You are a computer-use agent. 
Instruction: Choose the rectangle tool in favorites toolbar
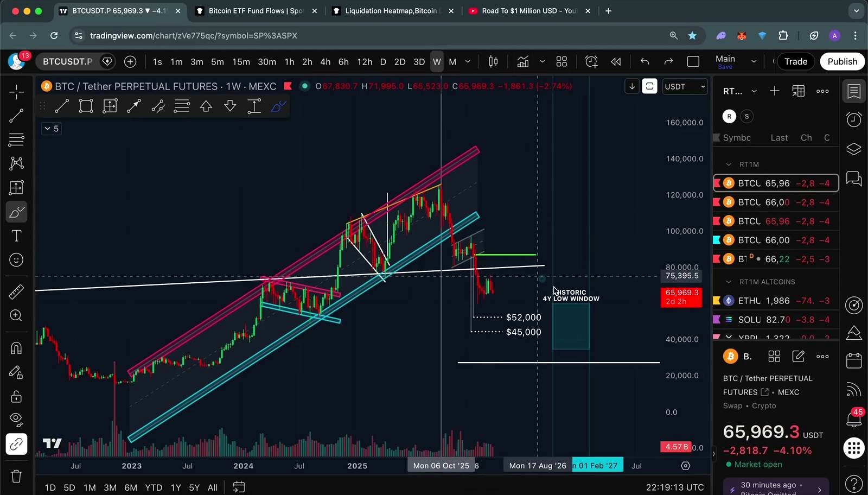tap(86, 106)
